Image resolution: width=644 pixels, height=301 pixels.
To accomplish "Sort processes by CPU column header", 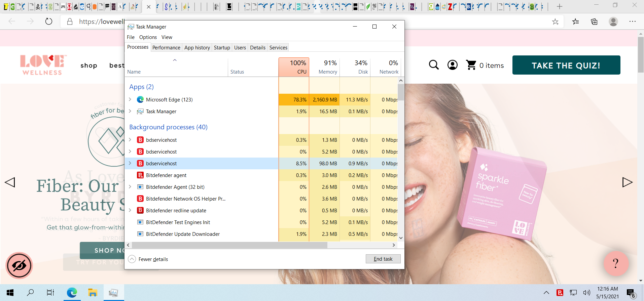I will coord(294,67).
